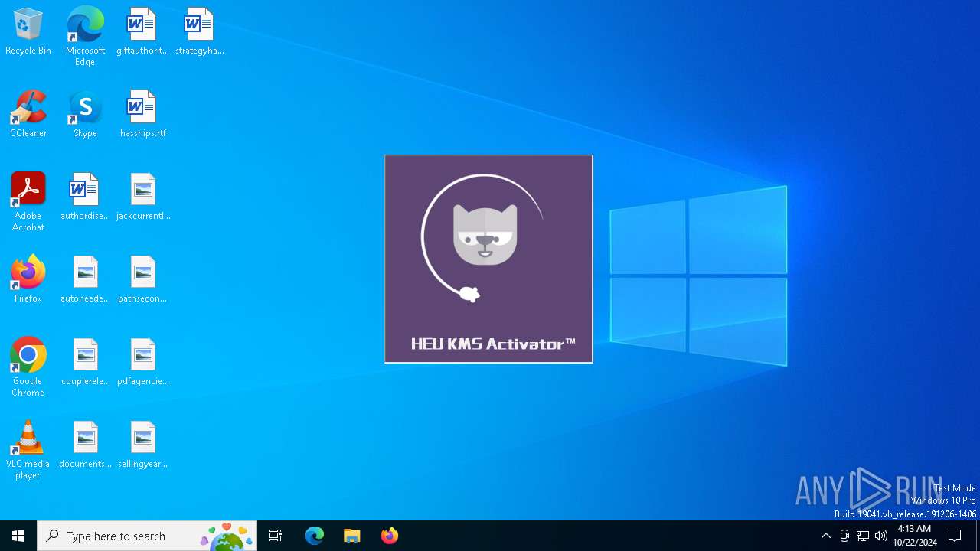Select the documents... image file

click(85, 445)
